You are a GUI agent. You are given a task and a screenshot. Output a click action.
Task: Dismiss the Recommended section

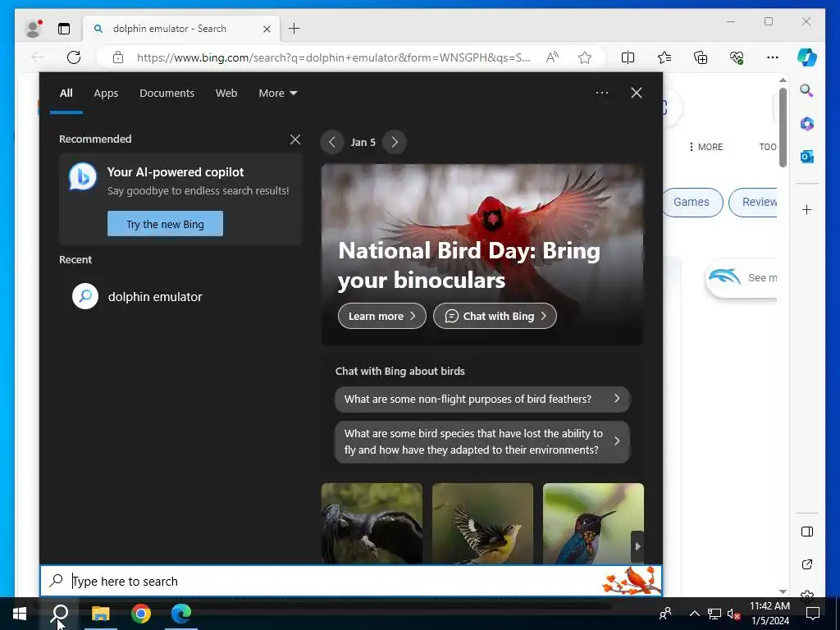point(295,139)
